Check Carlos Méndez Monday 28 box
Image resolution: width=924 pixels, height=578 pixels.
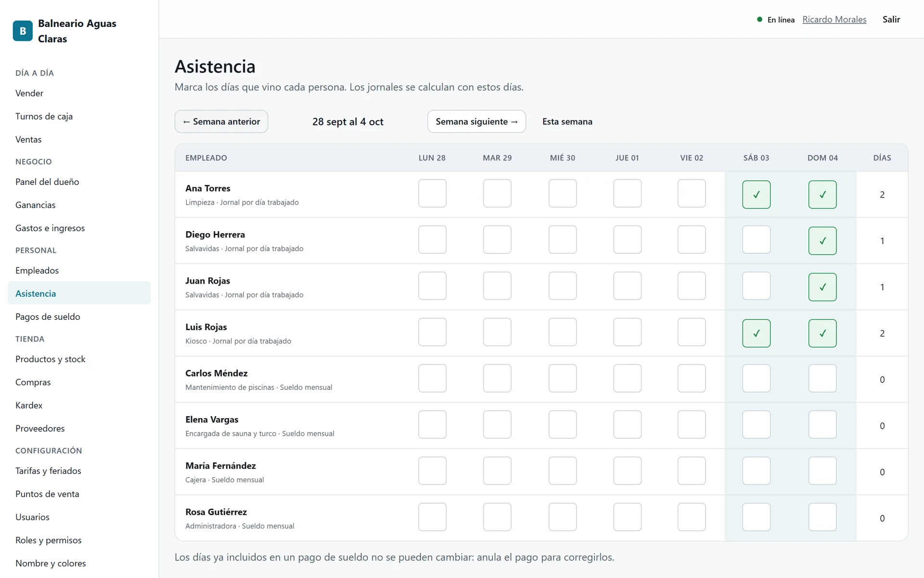(x=432, y=379)
